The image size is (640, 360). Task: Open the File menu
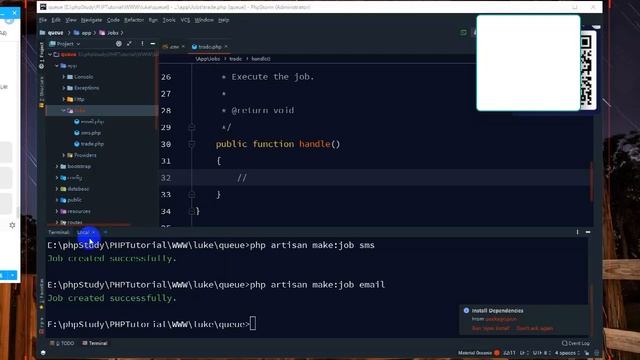pyautogui.click(x=43, y=20)
